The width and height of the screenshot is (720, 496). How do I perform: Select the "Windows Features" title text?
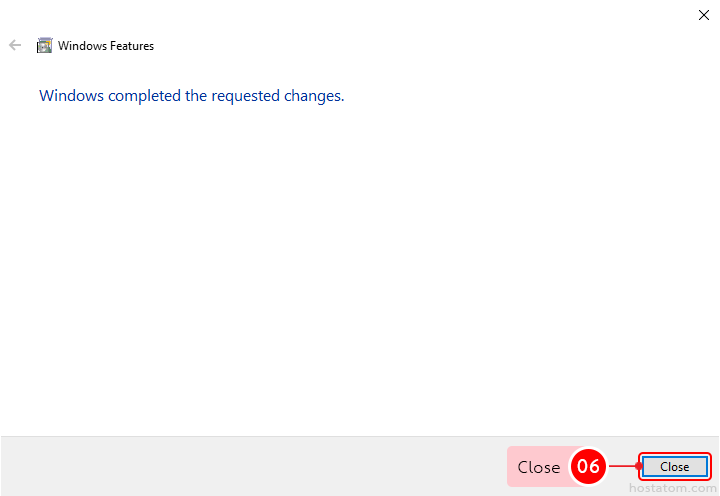pos(106,46)
